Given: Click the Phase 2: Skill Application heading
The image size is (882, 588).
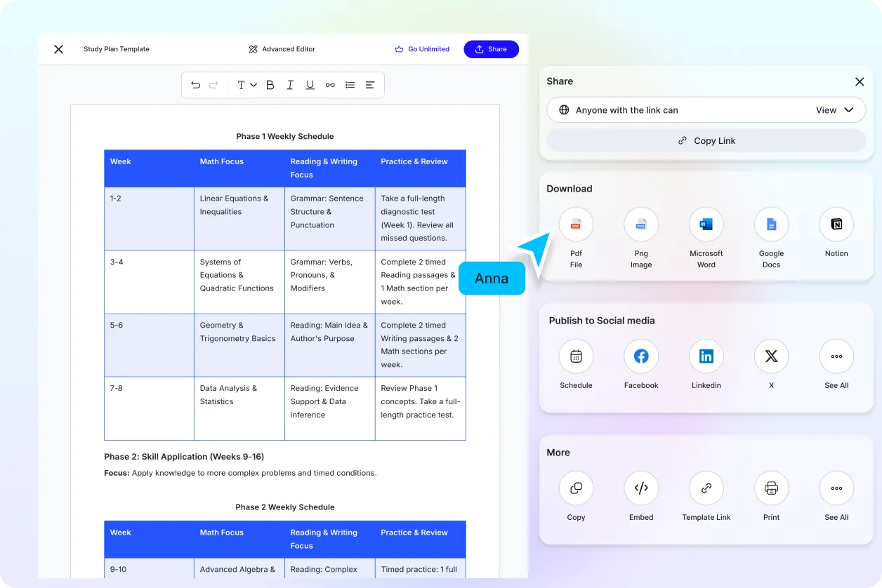Looking at the screenshot, I should tap(184, 457).
